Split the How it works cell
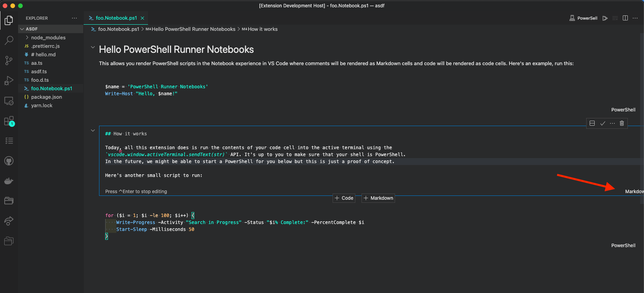The height and width of the screenshot is (293, 644). pos(592,123)
